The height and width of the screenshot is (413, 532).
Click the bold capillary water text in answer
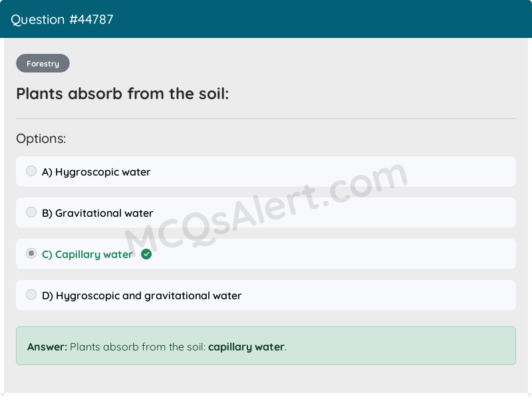click(x=246, y=346)
